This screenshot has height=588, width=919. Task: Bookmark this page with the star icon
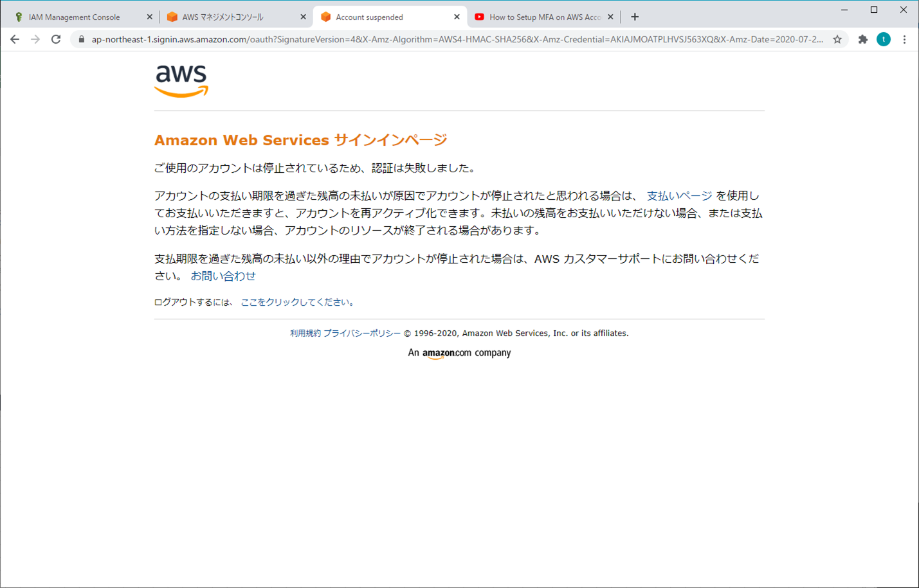click(837, 39)
